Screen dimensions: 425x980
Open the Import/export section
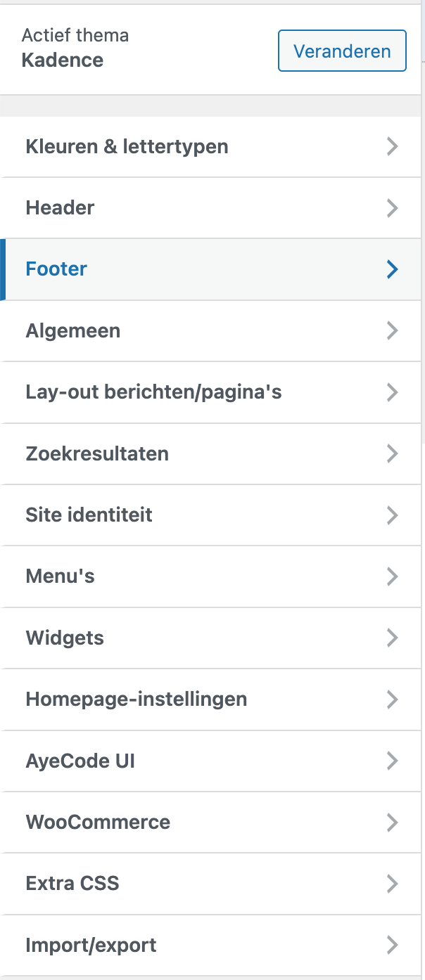[91, 945]
